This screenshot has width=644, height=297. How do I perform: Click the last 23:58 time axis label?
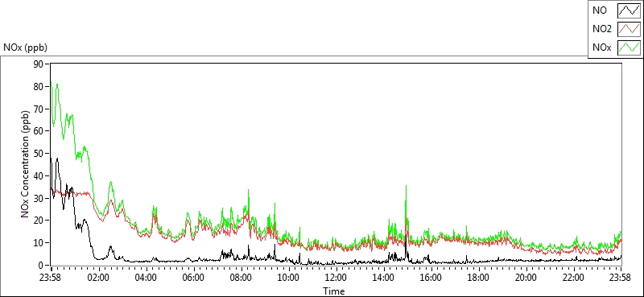click(621, 278)
